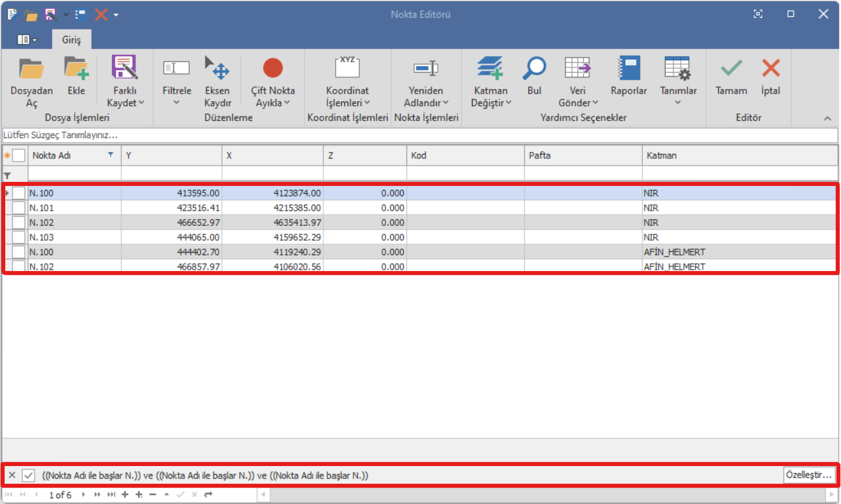Check the N.103 row checkbox
This screenshot has height=504, width=841.
pyautogui.click(x=19, y=237)
